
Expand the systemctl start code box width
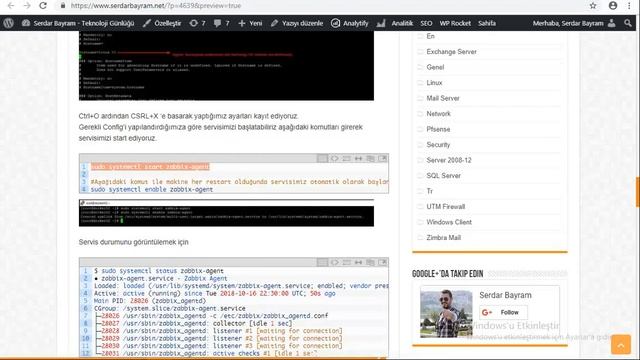pos(358,158)
